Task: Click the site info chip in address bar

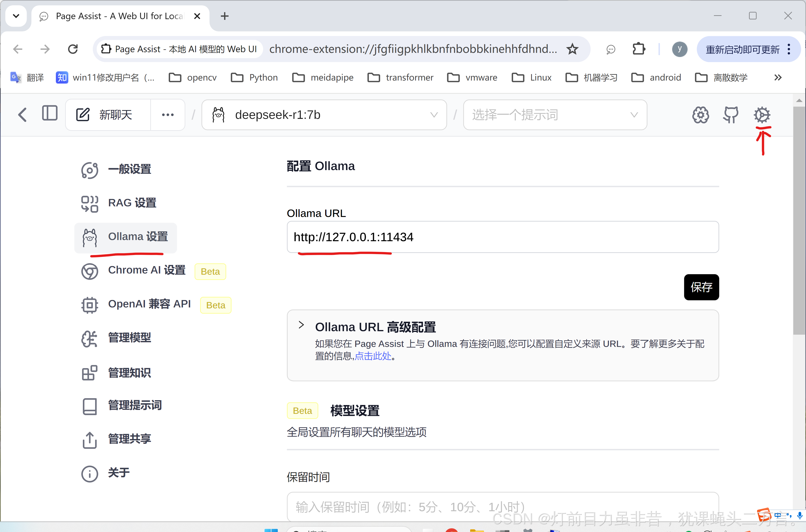Action: coord(179,49)
